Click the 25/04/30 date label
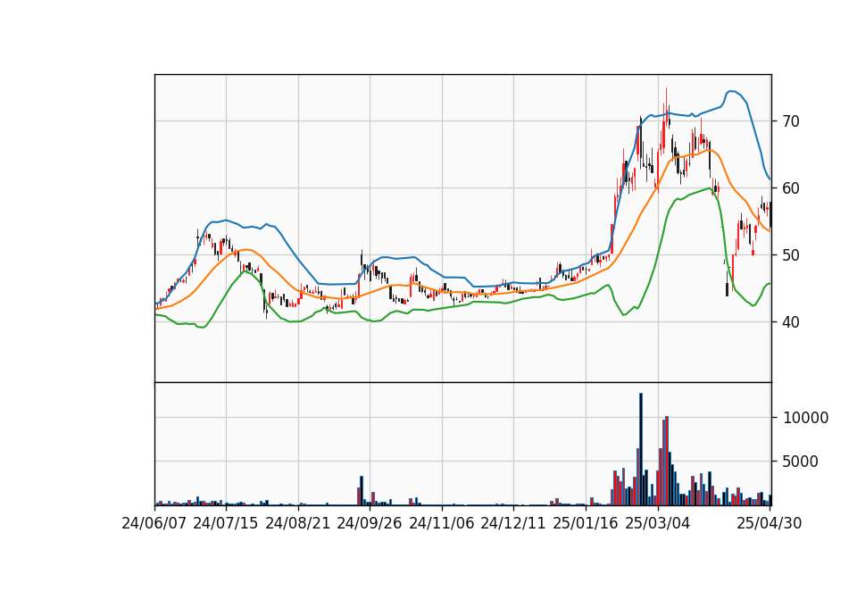The height and width of the screenshot is (616, 857). coord(770,523)
